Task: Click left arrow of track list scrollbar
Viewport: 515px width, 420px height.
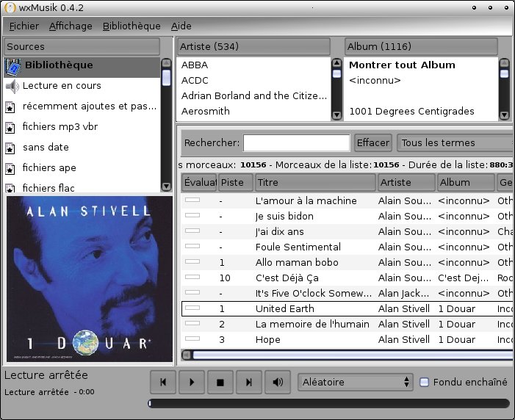Action: pos(187,355)
